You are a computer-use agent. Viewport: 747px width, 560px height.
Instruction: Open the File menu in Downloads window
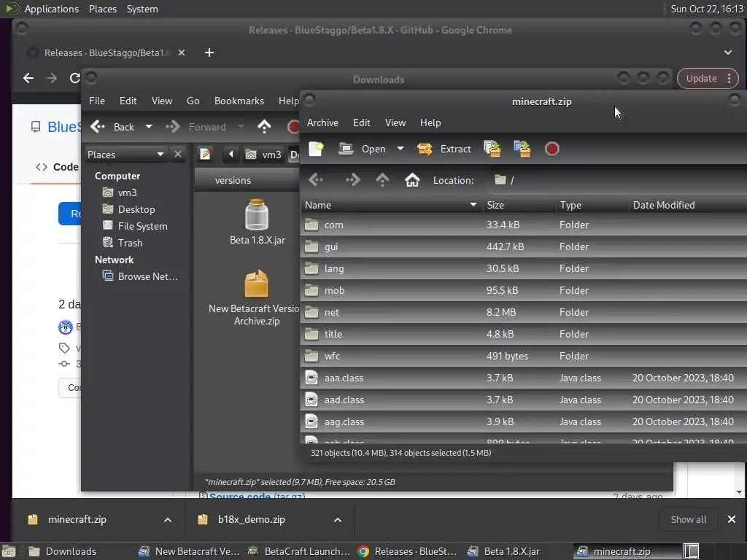click(97, 101)
